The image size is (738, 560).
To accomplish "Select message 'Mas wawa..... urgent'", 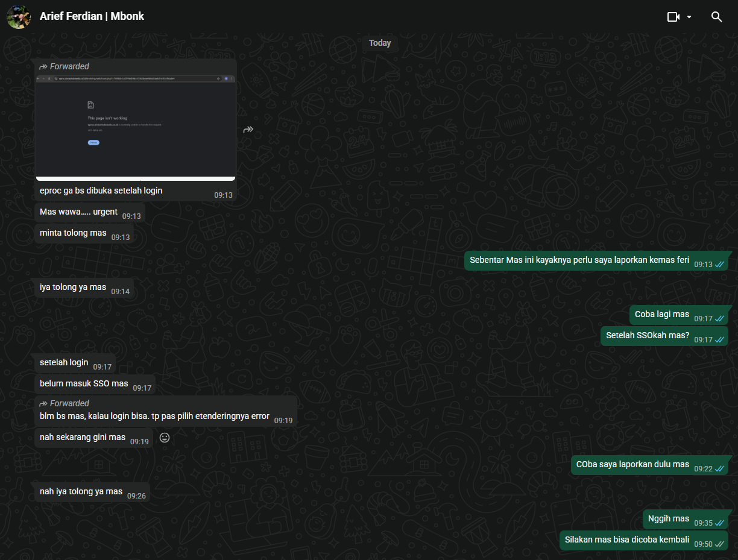I will coord(78,212).
